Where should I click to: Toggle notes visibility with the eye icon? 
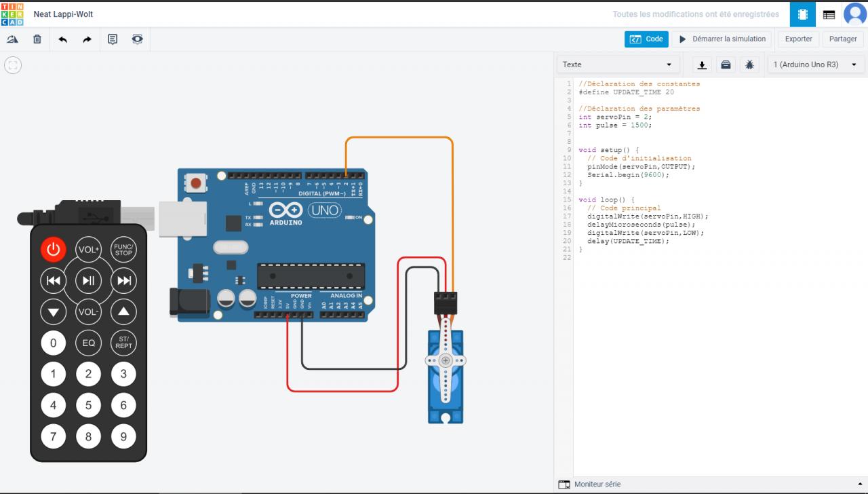point(138,39)
